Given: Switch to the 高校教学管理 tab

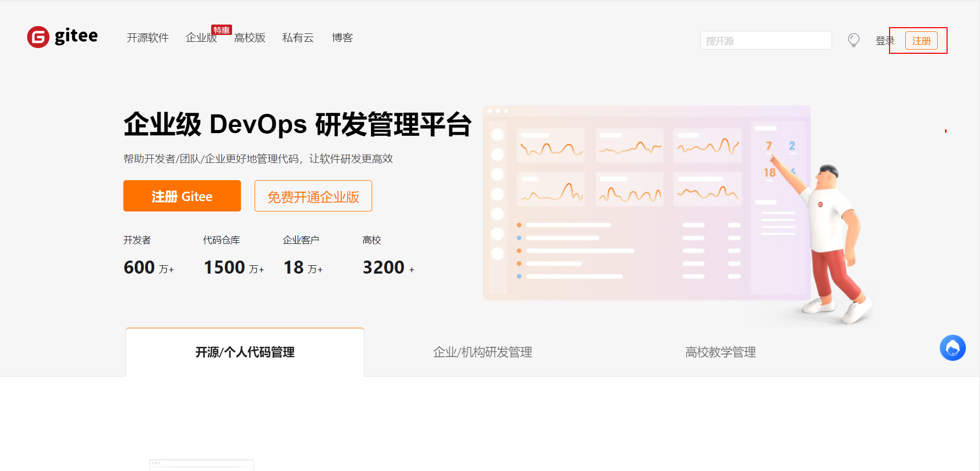Looking at the screenshot, I should coord(720,352).
